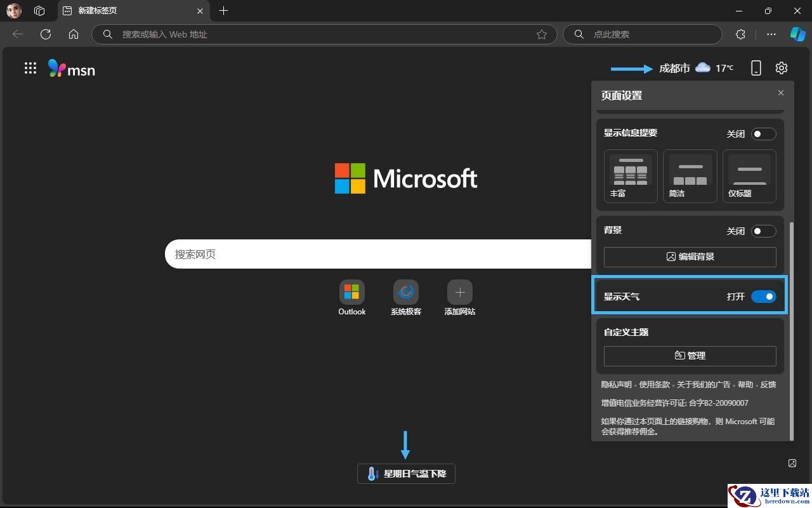This screenshot has width=812, height=508.
Task: Open the MSN app launcher grid
Action: (x=30, y=68)
